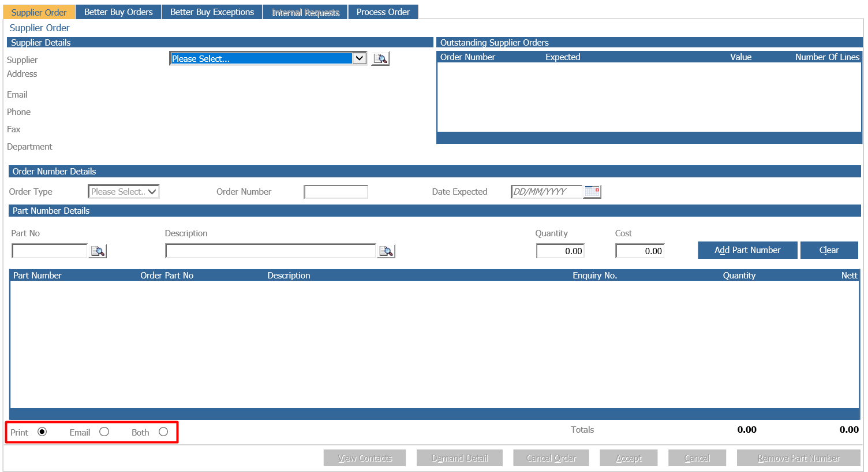Open the Process Order tab

pyautogui.click(x=383, y=12)
